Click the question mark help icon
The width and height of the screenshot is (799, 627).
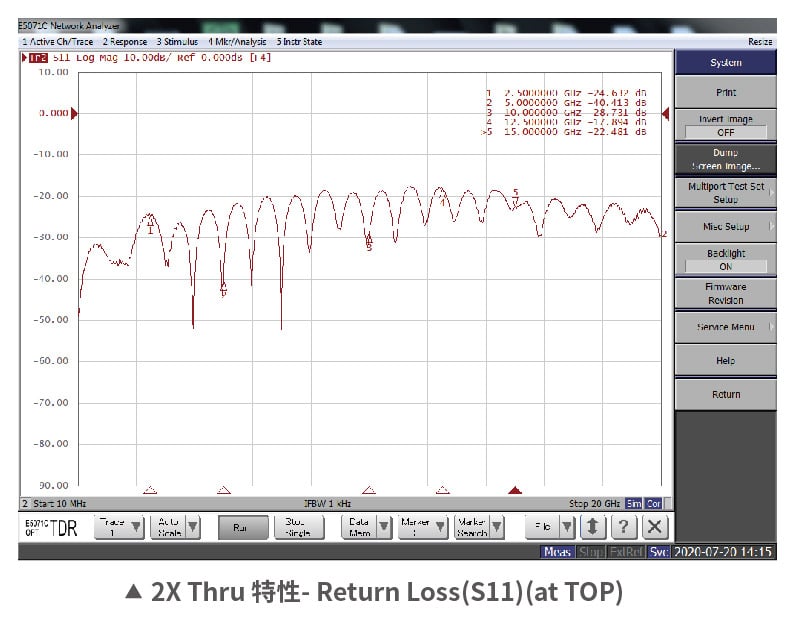click(x=623, y=527)
